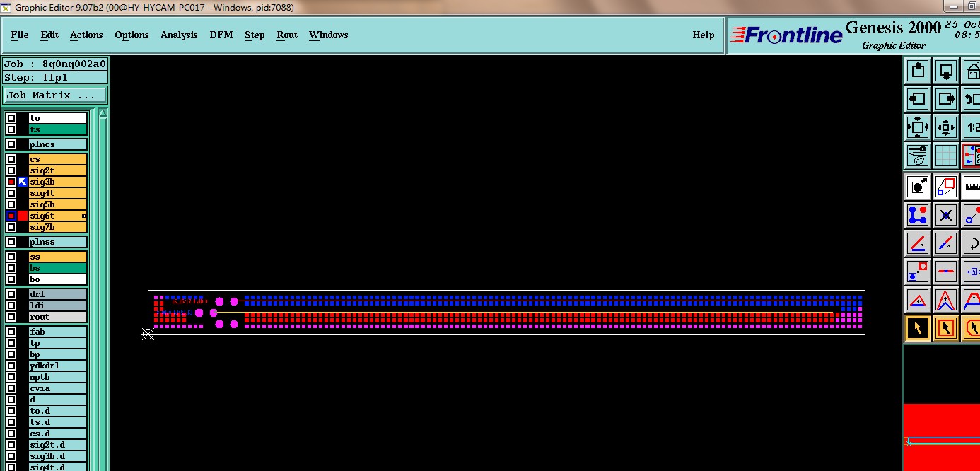
Task: Select the 'rout' layer name
Action: (x=57, y=317)
